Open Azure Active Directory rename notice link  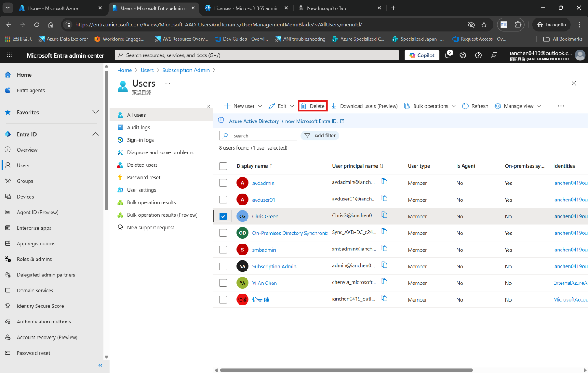[283, 121]
